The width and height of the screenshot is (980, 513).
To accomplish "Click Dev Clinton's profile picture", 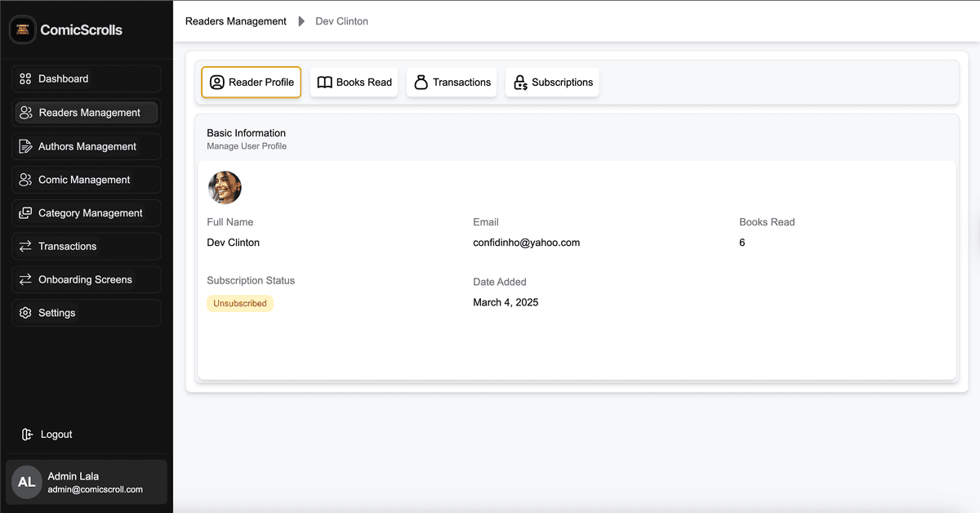I will click(225, 187).
